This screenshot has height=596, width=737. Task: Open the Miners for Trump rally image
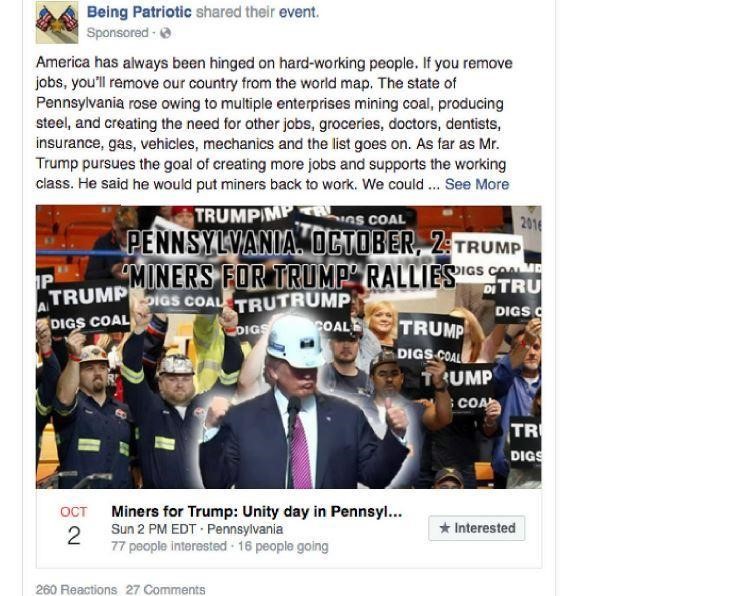click(x=289, y=347)
